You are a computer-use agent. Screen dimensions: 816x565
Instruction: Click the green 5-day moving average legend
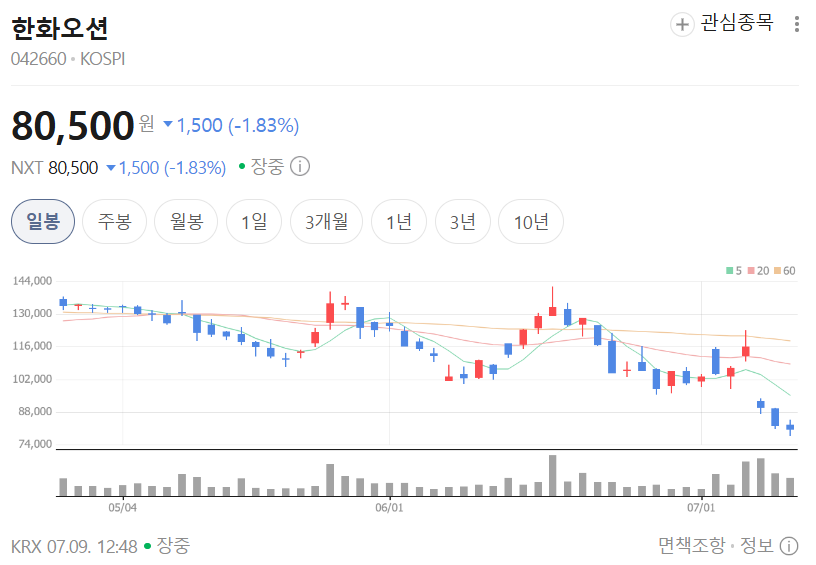[x=734, y=271]
